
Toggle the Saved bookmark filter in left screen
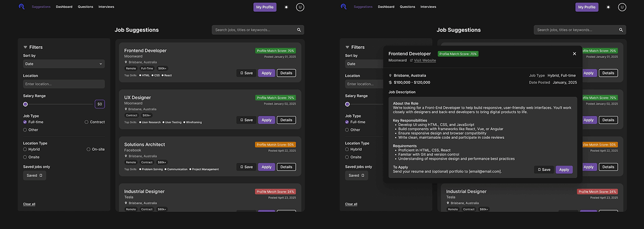coord(34,175)
